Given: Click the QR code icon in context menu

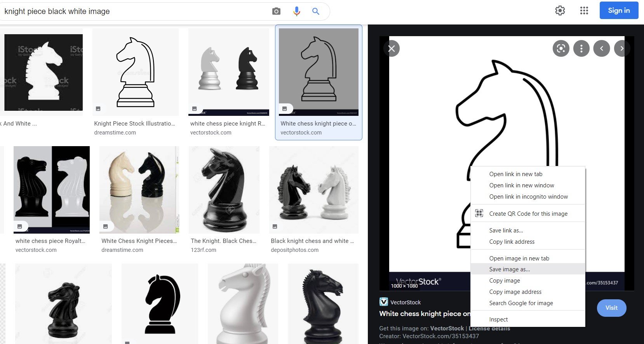Looking at the screenshot, I should 479,213.
